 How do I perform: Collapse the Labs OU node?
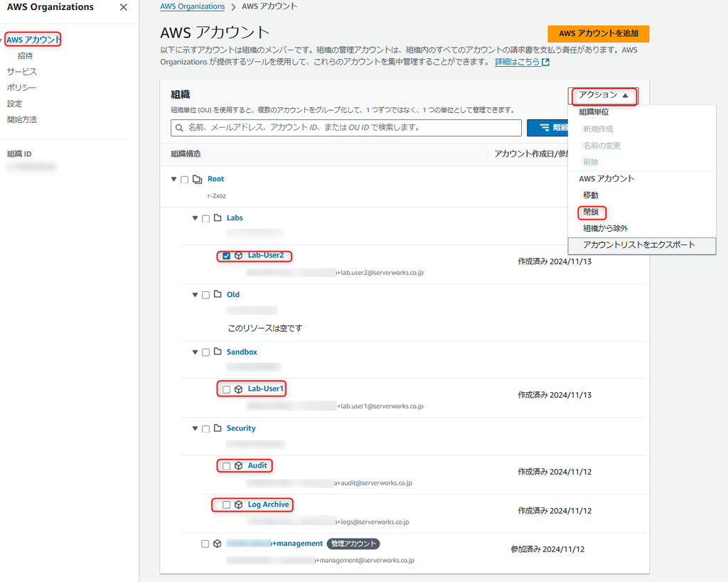pos(195,217)
